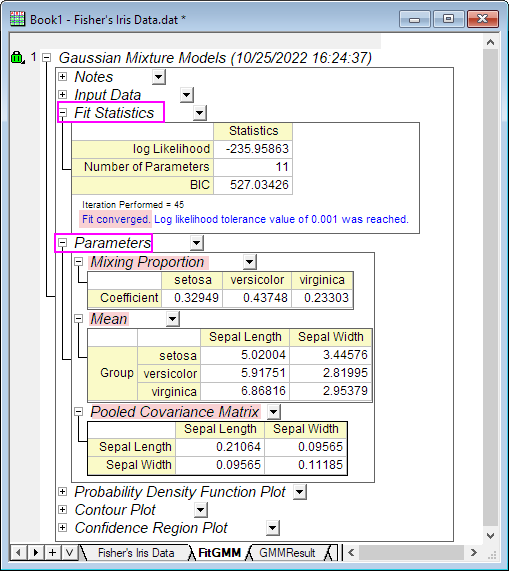Expand the Confidence Region Plot node
The width and height of the screenshot is (509, 571).
point(63,527)
